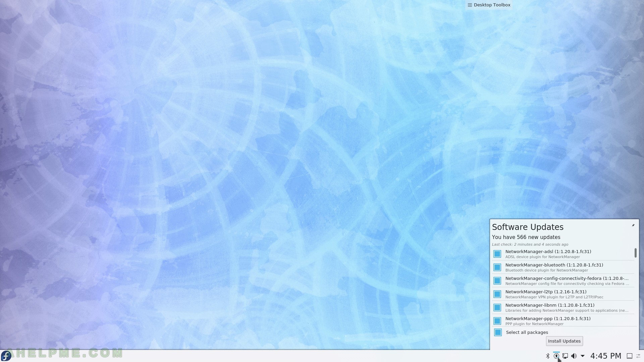
Task: Open the wired network tray icon
Action: pyautogui.click(x=565, y=356)
